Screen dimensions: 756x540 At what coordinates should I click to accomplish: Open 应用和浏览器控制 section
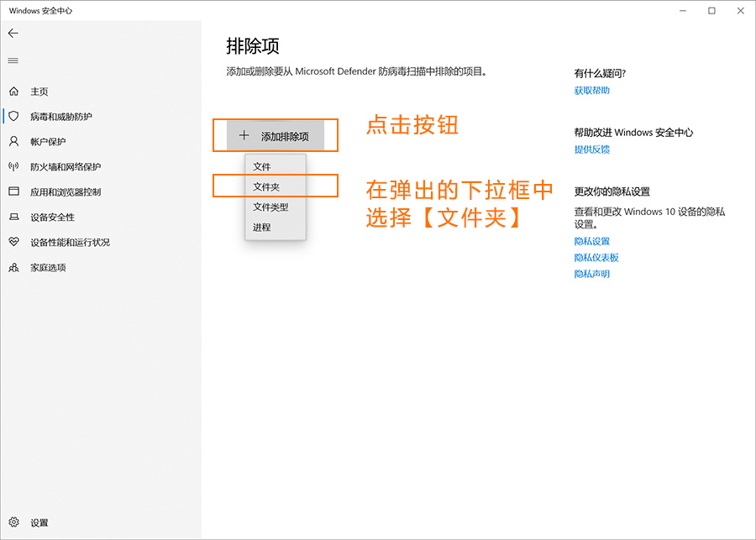65,191
